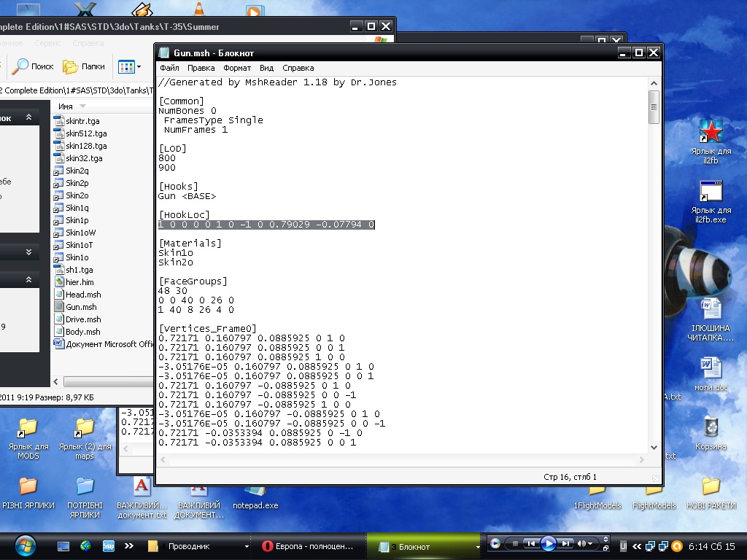Open the Вид menu in Notepad
This screenshot has width=747, height=560.
[266, 68]
